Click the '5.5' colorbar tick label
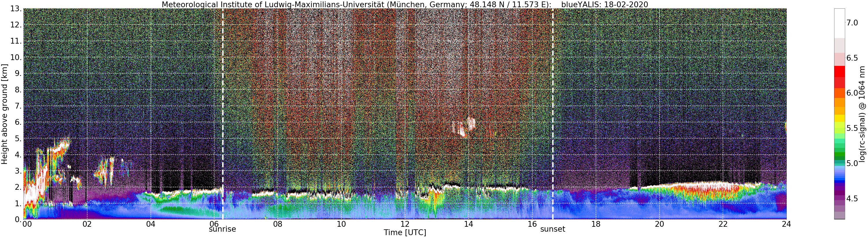Screen dimensions: 868x238 [x=852, y=128]
